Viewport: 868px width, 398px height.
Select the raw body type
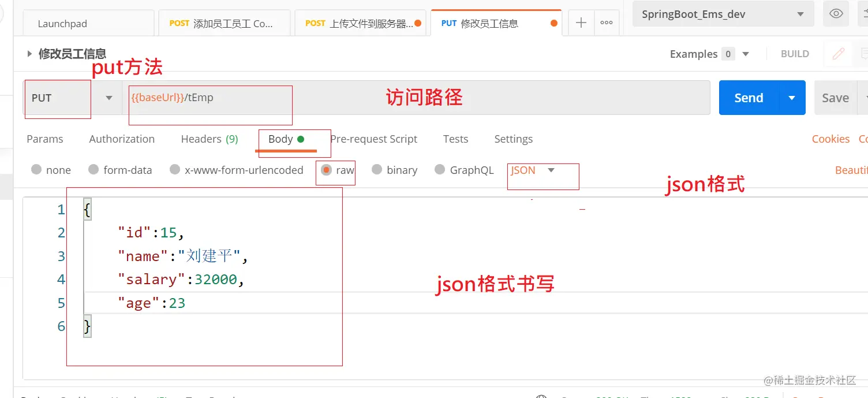tap(338, 170)
